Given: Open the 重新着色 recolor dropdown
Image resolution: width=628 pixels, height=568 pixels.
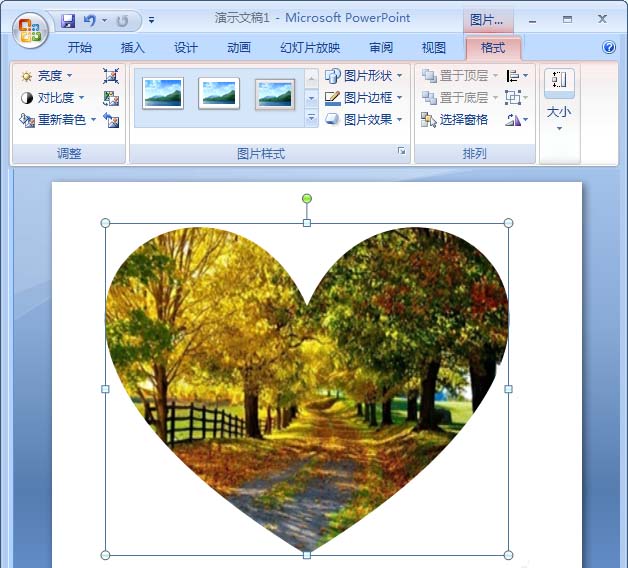Looking at the screenshot, I should [x=58, y=119].
